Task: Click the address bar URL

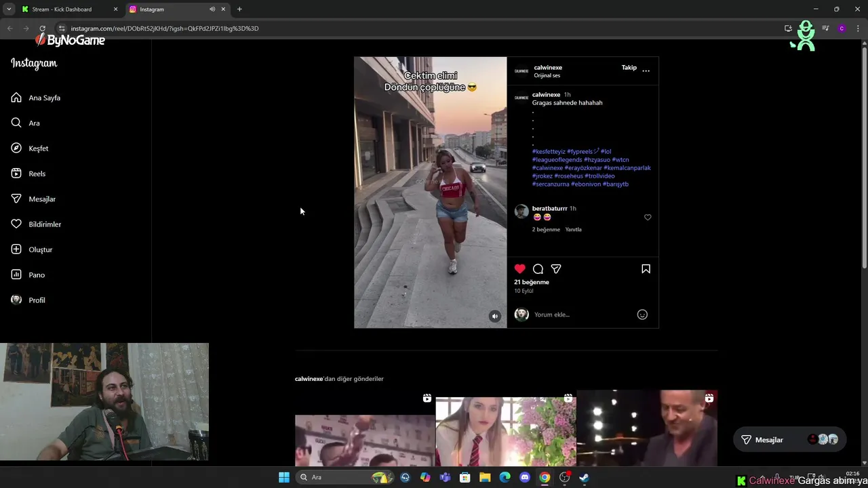Action: [165, 28]
